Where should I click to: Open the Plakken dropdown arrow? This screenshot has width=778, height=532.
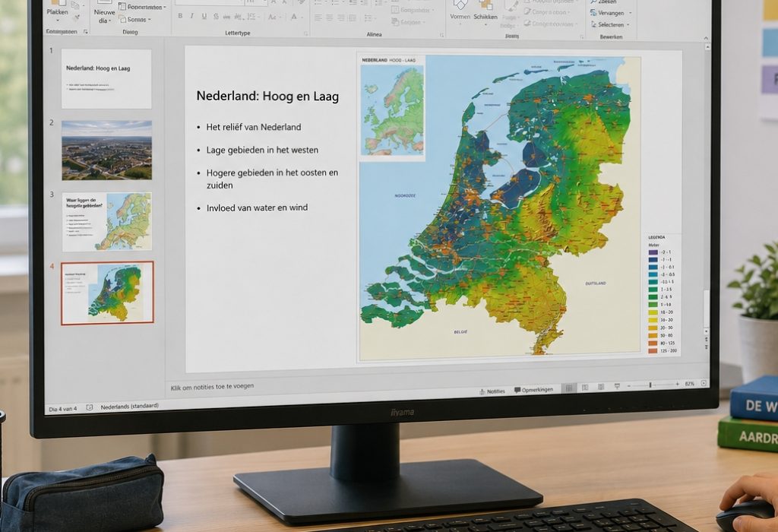tap(58, 21)
